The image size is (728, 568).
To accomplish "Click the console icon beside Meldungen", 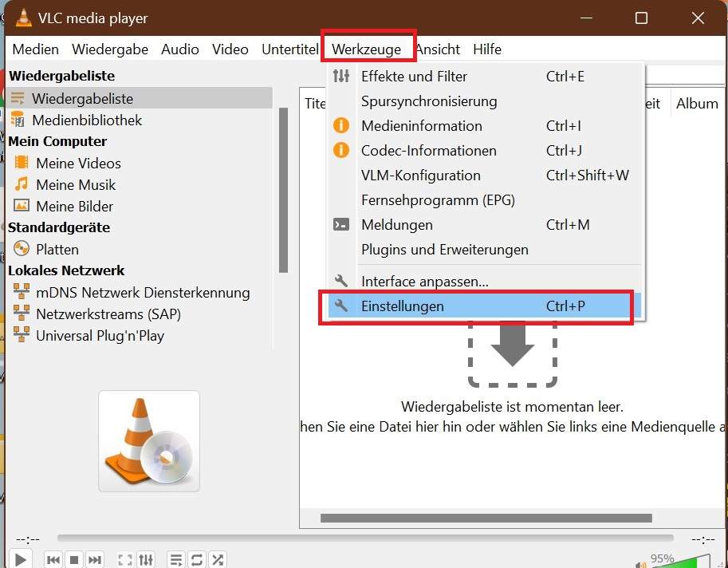I will coord(340,225).
